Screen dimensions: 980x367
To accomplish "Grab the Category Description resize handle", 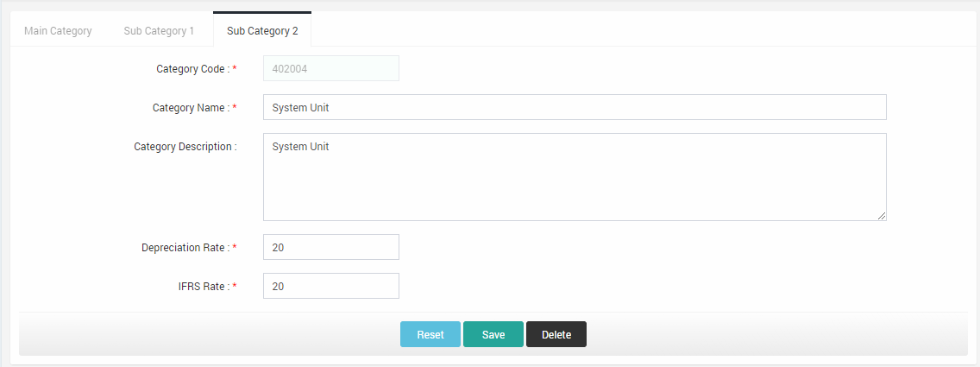I will pyautogui.click(x=881, y=215).
